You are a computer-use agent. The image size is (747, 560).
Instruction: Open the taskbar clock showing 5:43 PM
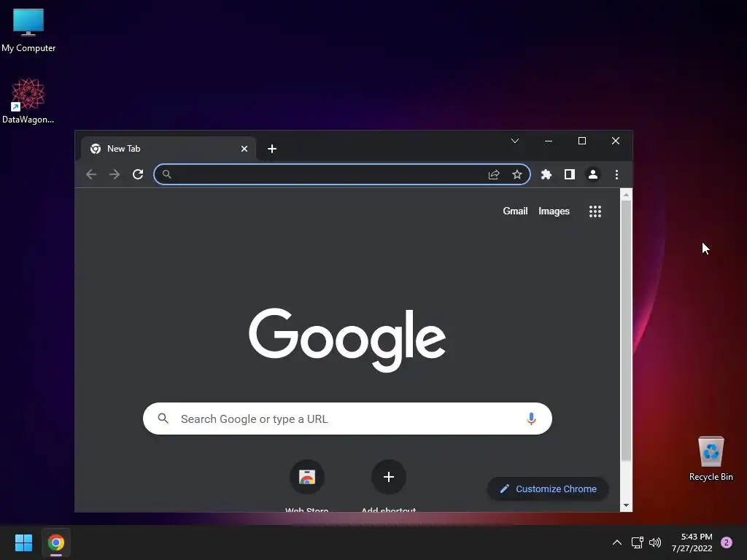(x=692, y=542)
